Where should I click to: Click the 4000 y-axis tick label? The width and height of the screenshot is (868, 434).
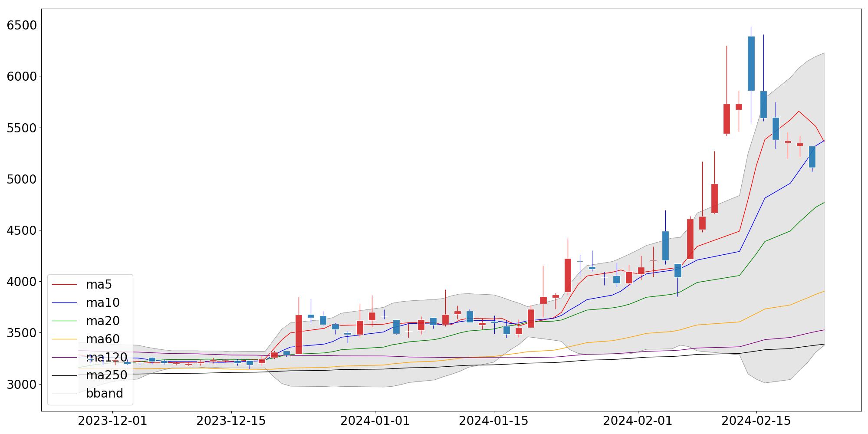(x=22, y=282)
